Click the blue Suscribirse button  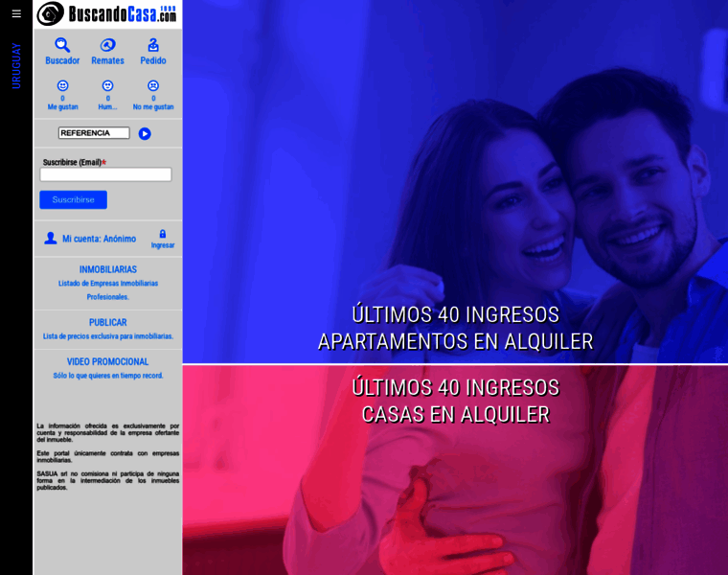pos(74,199)
